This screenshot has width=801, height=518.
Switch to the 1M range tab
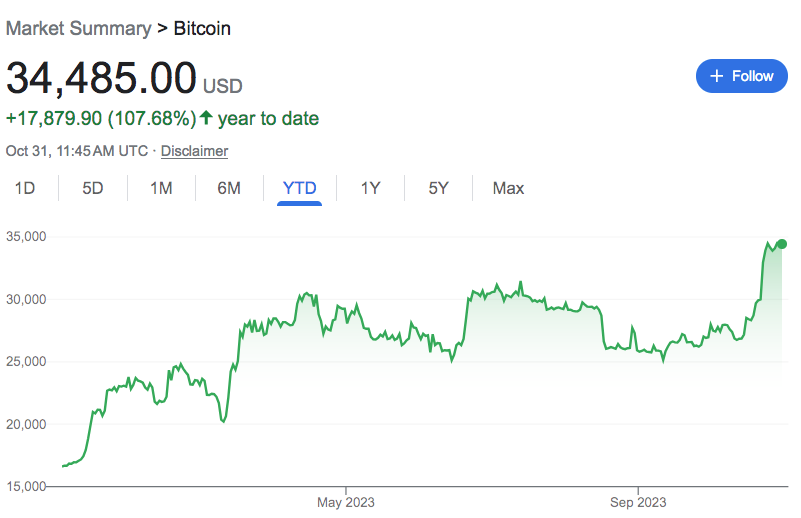(161, 188)
